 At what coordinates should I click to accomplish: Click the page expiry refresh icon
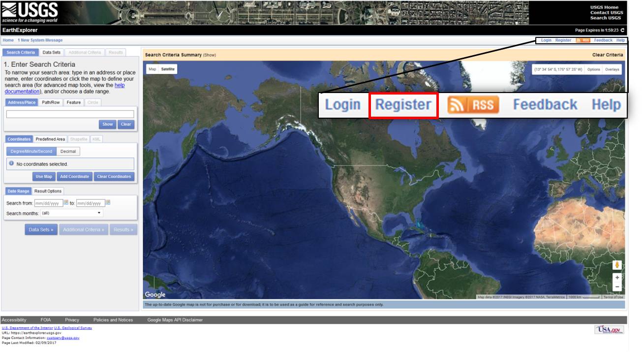tap(622, 30)
